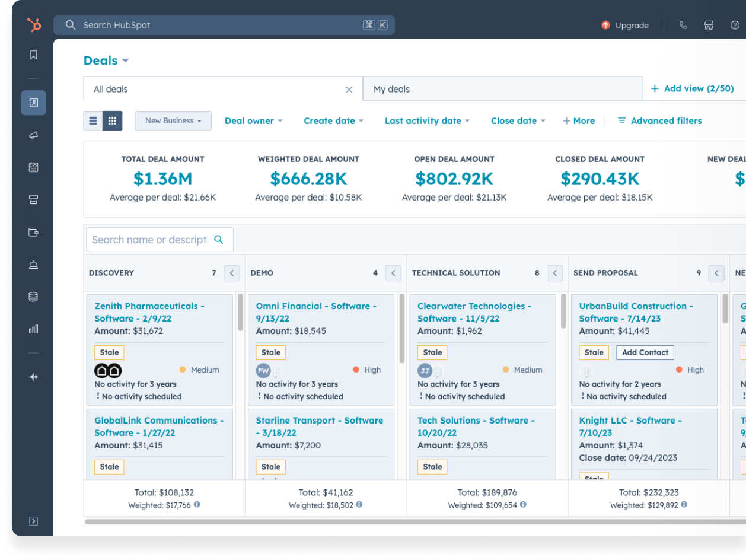
Task: Open the Content sidebar icon
Action: 34,168
